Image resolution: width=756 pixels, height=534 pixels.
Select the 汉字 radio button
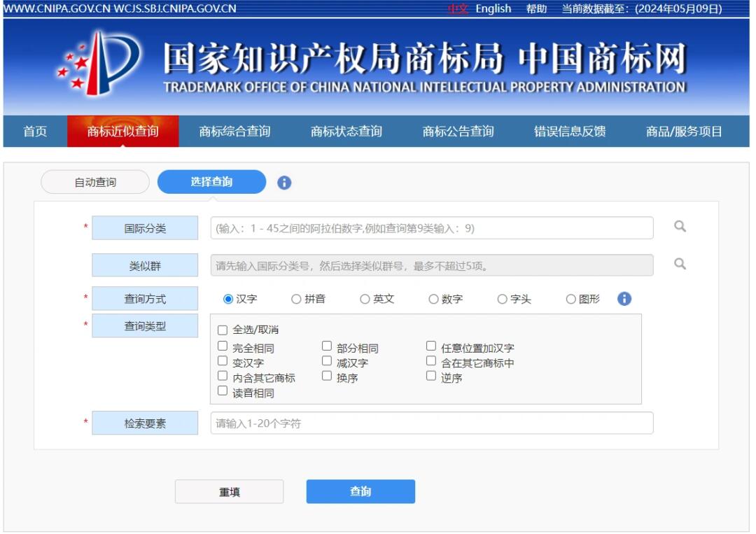click(x=228, y=300)
